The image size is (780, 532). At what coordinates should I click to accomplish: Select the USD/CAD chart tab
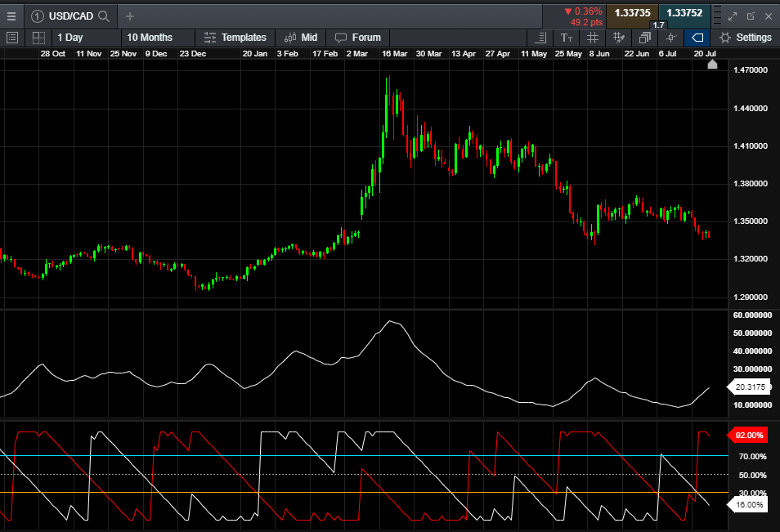(x=70, y=16)
